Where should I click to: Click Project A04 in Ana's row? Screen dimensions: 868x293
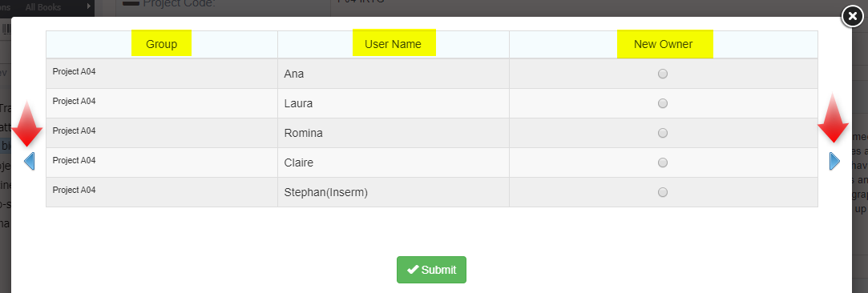pos(75,71)
